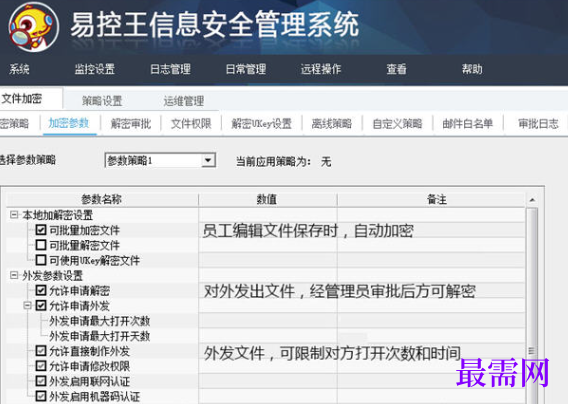
Task: Enable the 可使用UKey解密文件 checkbox
Action: pos(41,260)
